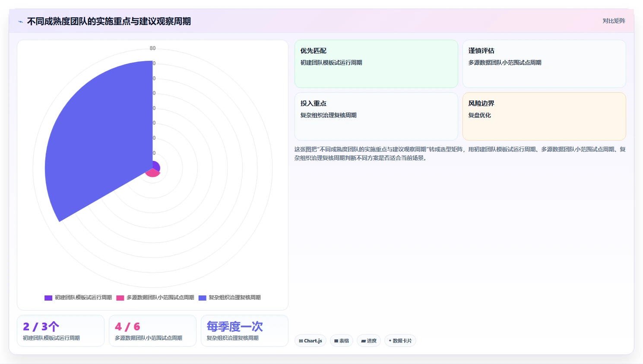Click the Chart.js tag
Viewport: 643px width, 364px height.
pos(310,341)
